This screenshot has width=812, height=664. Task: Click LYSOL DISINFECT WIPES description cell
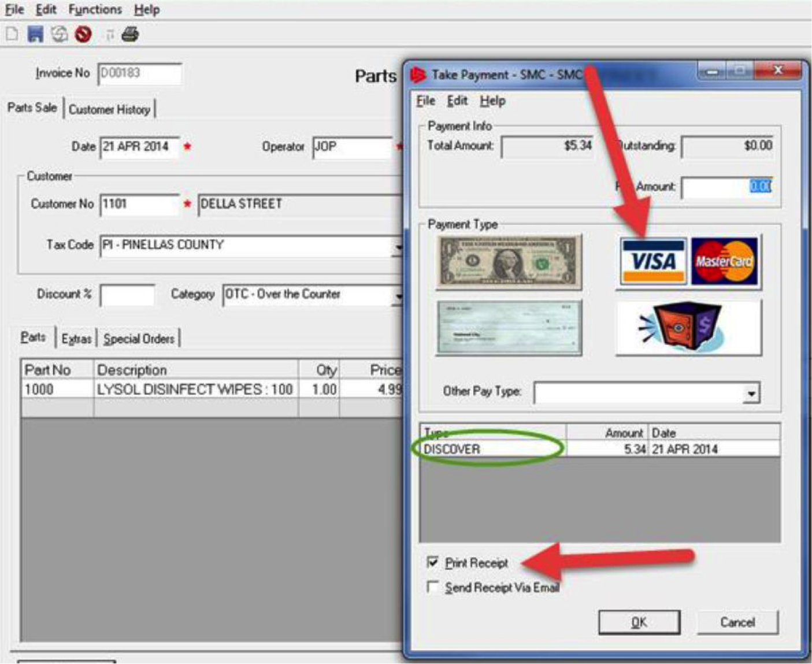(196, 390)
